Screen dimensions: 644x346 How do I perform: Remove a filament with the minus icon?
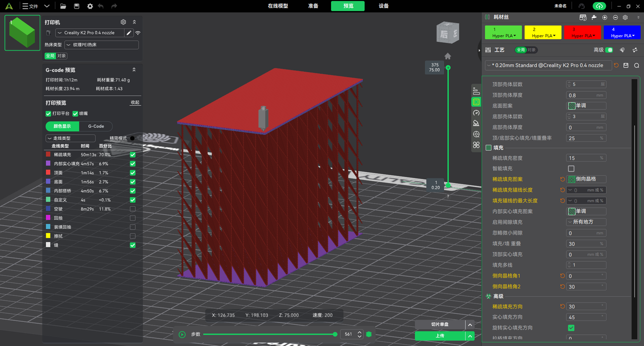click(615, 17)
